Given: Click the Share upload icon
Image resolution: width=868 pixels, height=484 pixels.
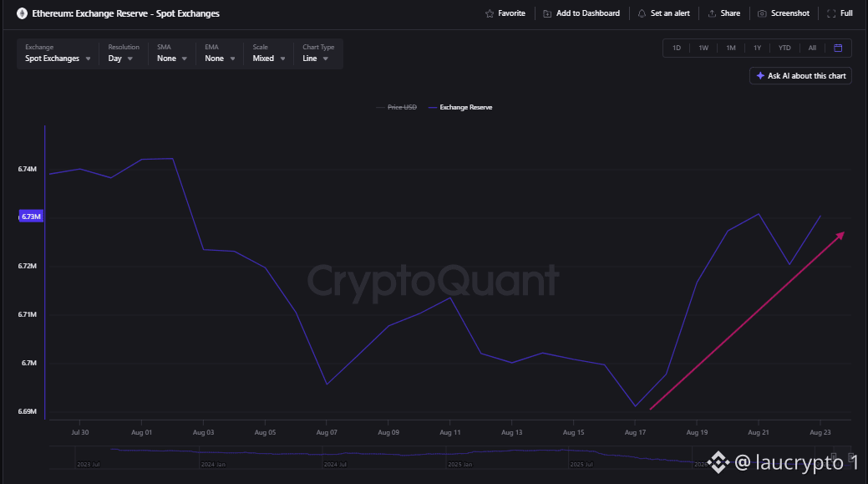Looking at the screenshot, I should (x=712, y=13).
